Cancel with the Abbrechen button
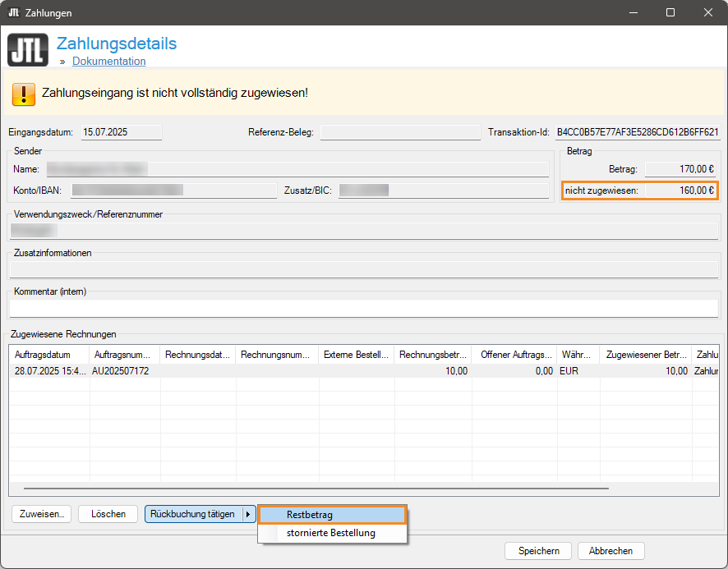 coord(611,551)
